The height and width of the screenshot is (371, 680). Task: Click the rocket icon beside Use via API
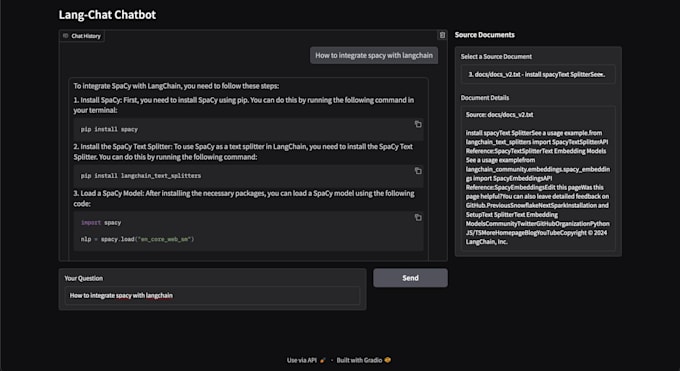coord(322,360)
